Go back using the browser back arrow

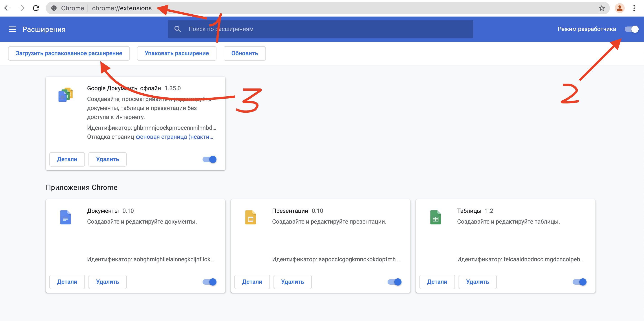point(7,8)
